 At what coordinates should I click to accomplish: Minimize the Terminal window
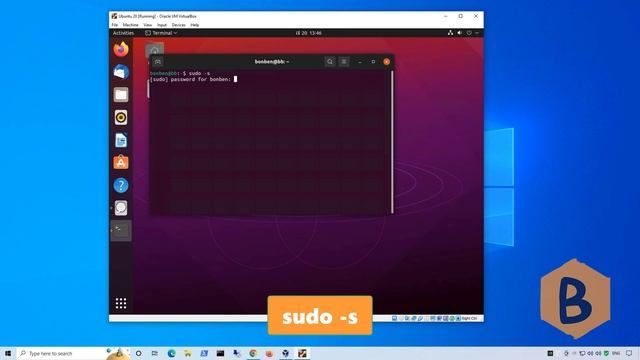[360, 62]
